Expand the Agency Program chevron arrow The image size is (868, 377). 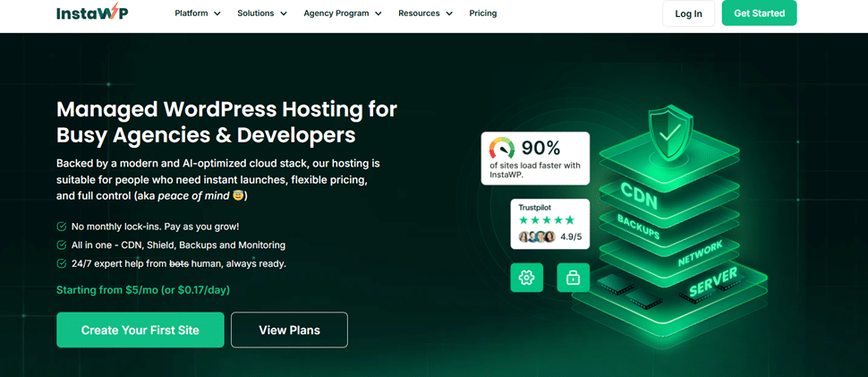pyautogui.click(x=379, y=13)
